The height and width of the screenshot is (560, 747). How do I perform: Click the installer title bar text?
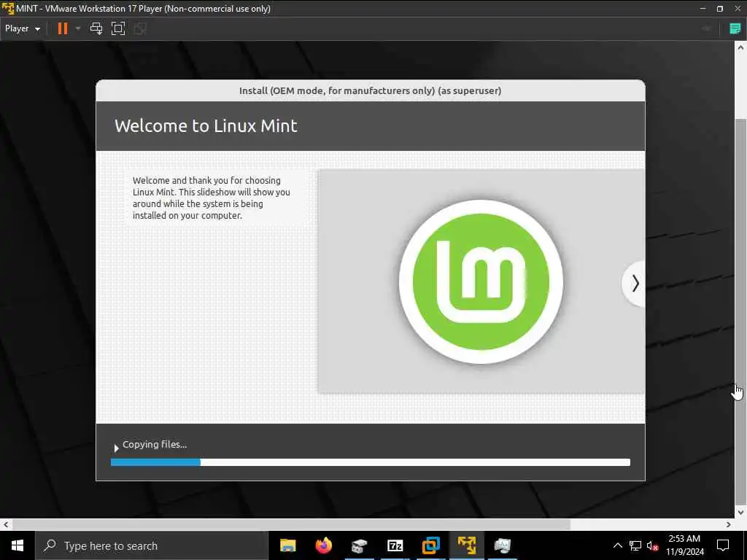pyautogui.click(x=370, y=90)
